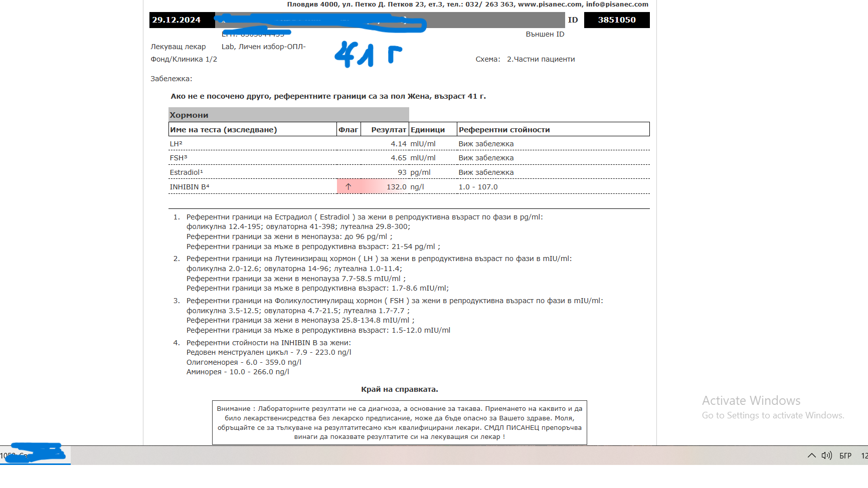Select the active window button in taskbar
This screenshot has width=868, height=488.
(x=35, y=455)
